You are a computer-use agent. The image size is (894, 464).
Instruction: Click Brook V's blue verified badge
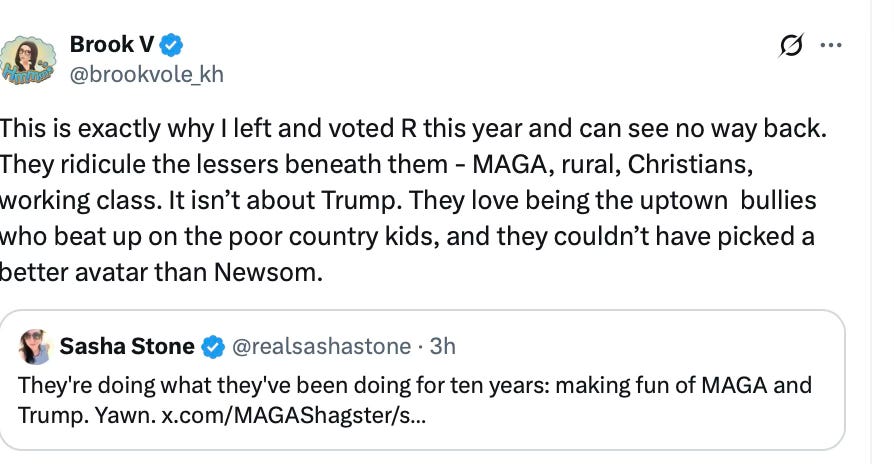click(172, 44)
